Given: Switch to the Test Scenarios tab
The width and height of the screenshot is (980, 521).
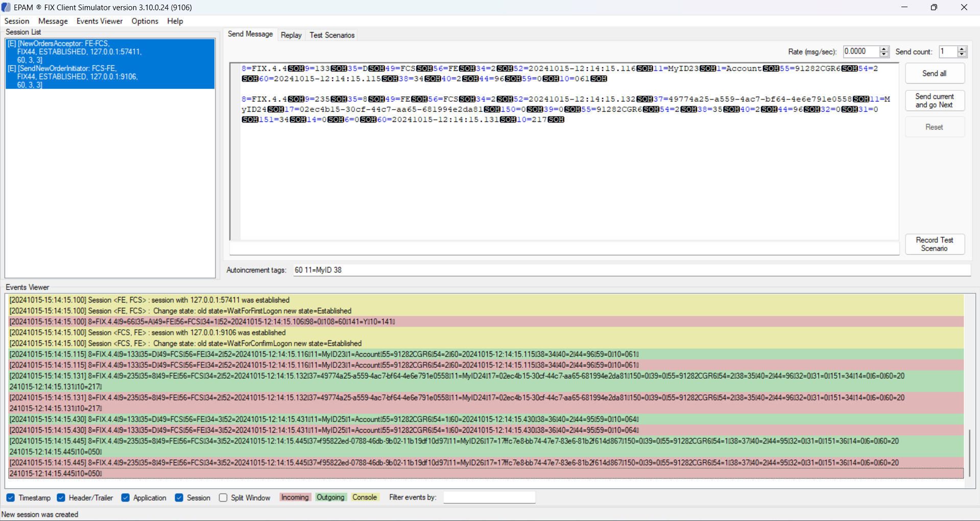Looking at the screenshot, I should tap(332, 35).
